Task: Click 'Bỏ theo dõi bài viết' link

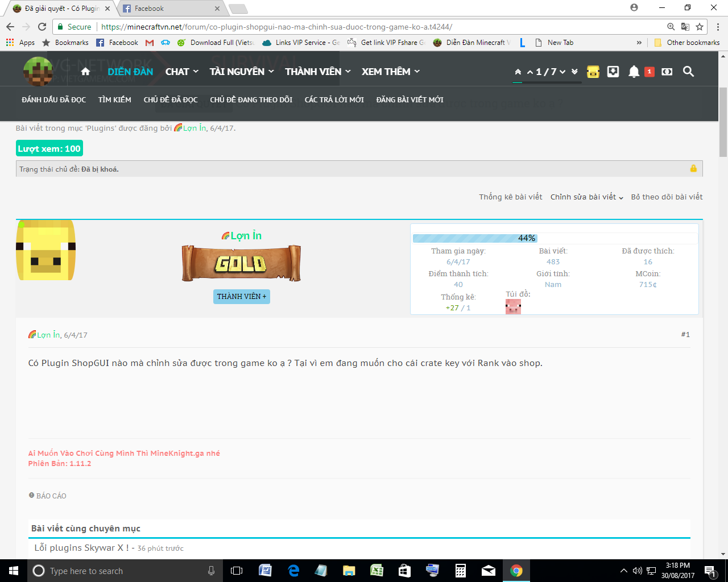Action: [667, 196]
